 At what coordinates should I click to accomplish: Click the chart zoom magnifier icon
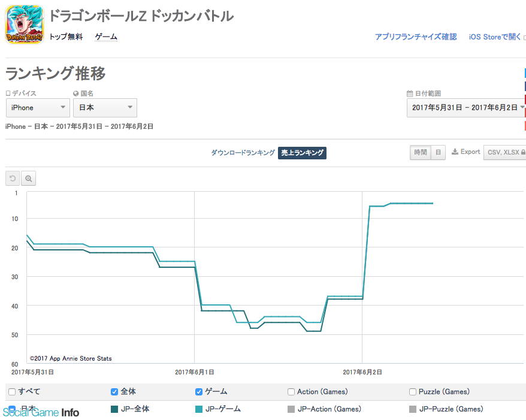click(29, 179)
